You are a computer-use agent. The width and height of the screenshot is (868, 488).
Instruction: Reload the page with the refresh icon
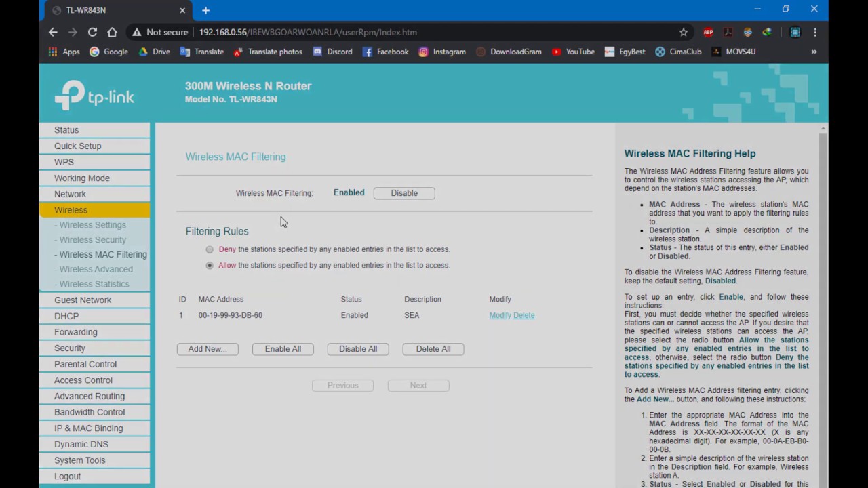click(92, 32)
